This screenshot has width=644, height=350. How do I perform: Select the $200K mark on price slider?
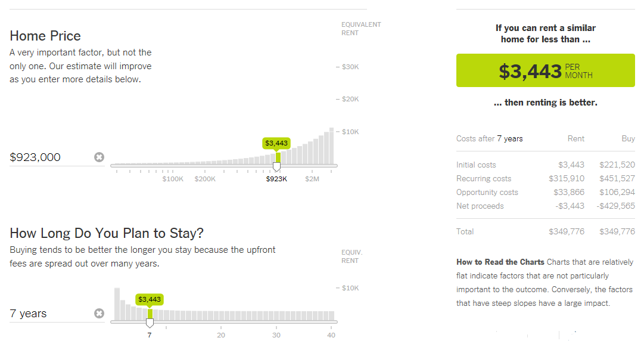[205, 179]
